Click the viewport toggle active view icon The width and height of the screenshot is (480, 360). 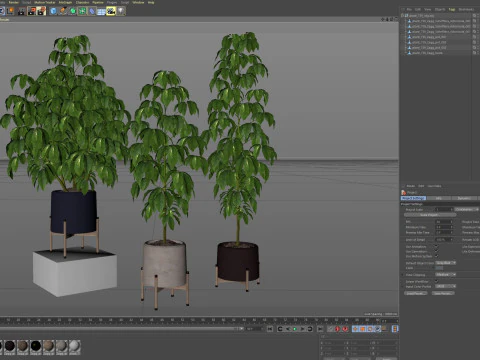coord(396,19)
